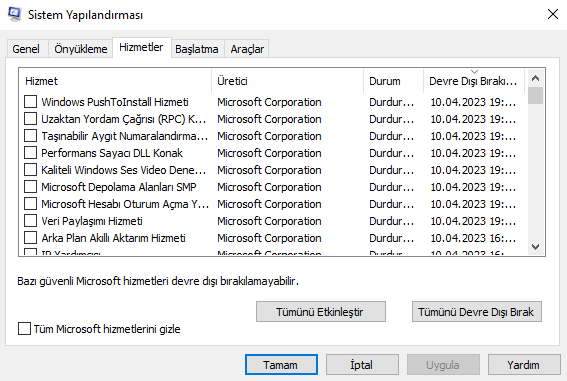This screenshot has width=567, height=381.
Task: Tick Arka Plan Akıllı Aktarım Hizmeti checkbox
Action: point(30,237)
